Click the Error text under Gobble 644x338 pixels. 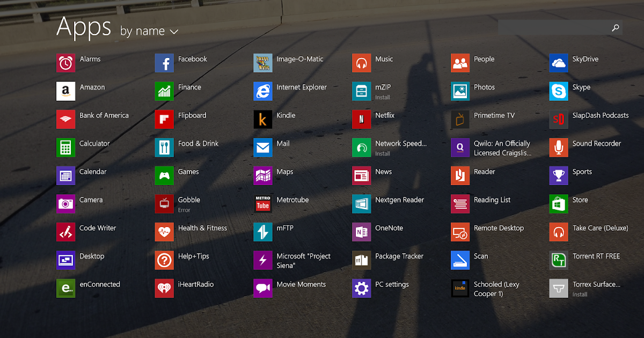[184, 210]
